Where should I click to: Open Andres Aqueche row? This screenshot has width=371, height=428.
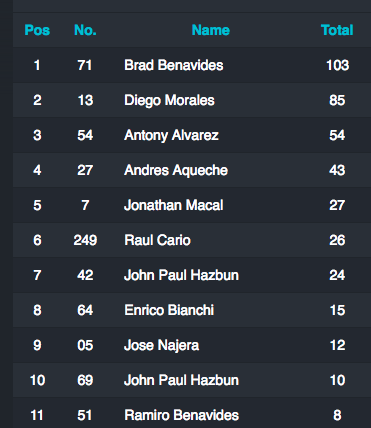point(192,170)
